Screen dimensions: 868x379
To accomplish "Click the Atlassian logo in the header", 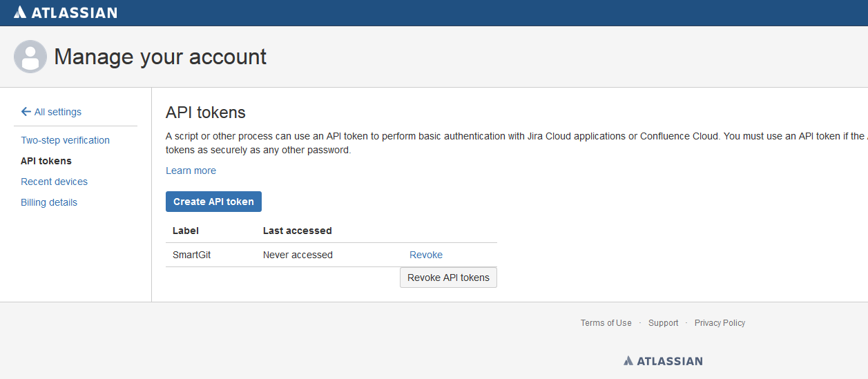I will point(66,12).
